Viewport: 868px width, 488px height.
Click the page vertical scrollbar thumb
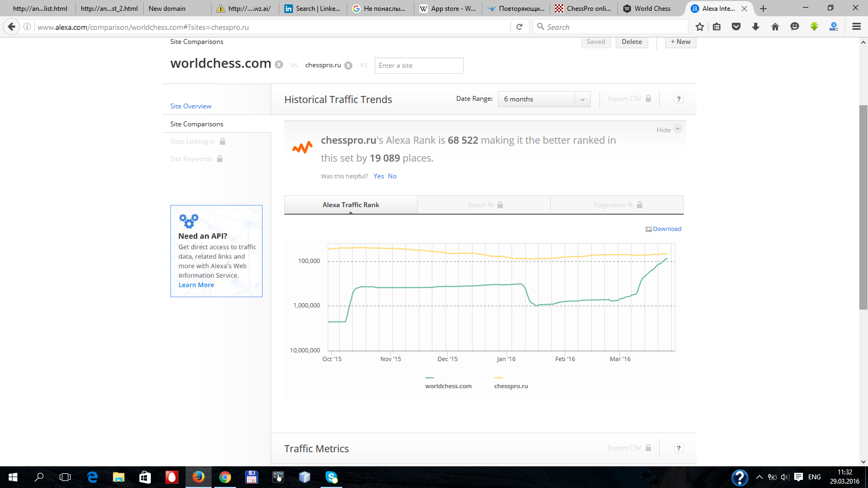pos(863,206)
